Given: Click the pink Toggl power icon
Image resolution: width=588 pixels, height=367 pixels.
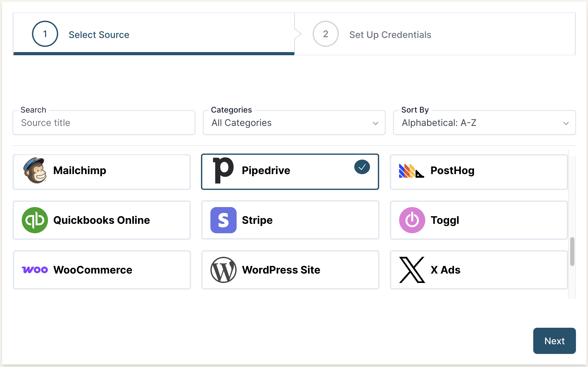Looking at the screenshot, I should (x=412, y=220).
